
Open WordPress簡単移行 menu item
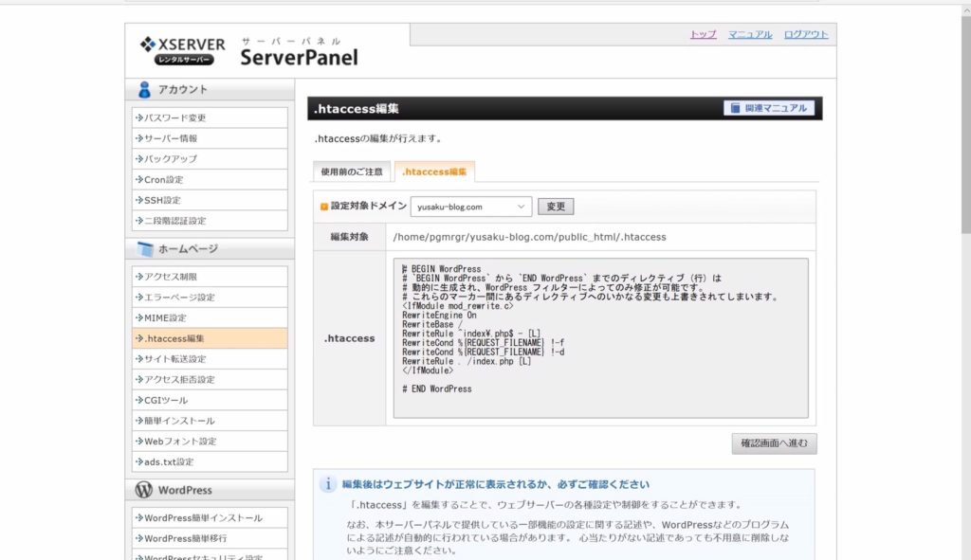tap(210, 538)
